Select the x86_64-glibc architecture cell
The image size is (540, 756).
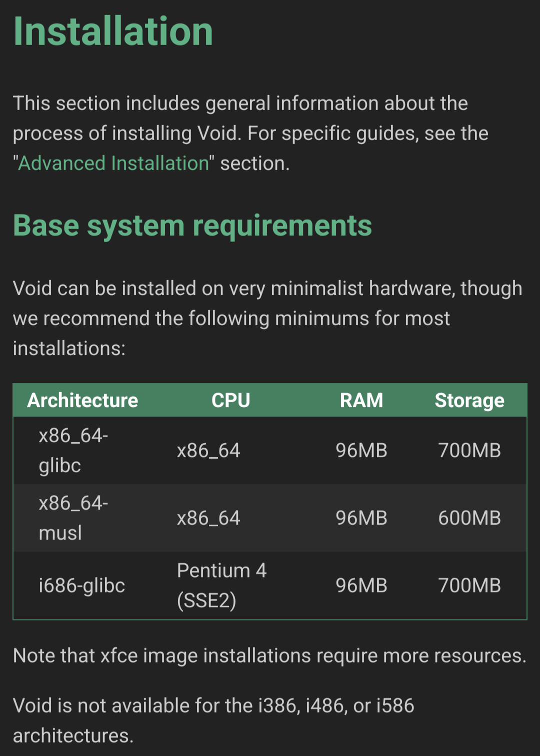pos(73,450)
